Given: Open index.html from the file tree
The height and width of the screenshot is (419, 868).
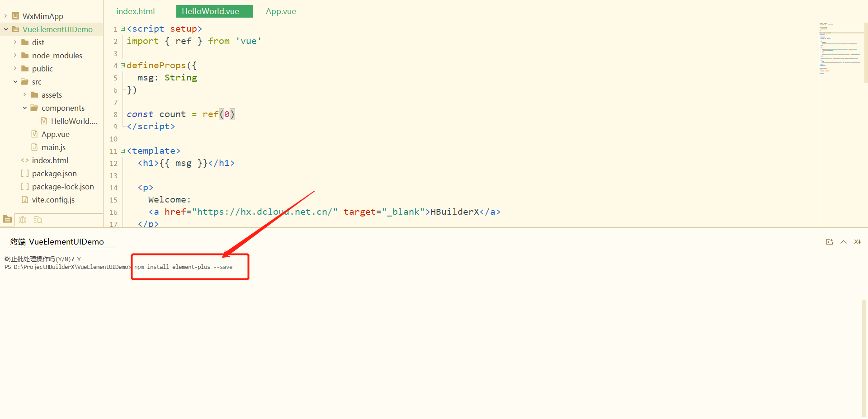Looking at the screenshot, I should coord(50,160).
